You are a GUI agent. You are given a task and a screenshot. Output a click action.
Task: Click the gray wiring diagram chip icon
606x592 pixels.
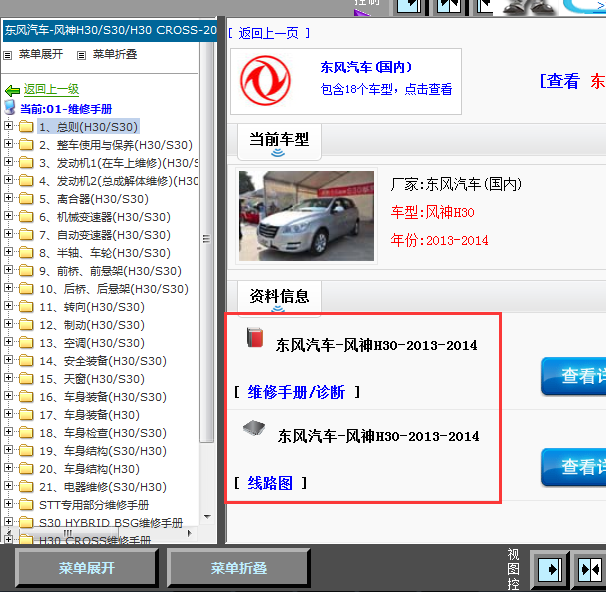pyautogui.click(x=254, y=427)
